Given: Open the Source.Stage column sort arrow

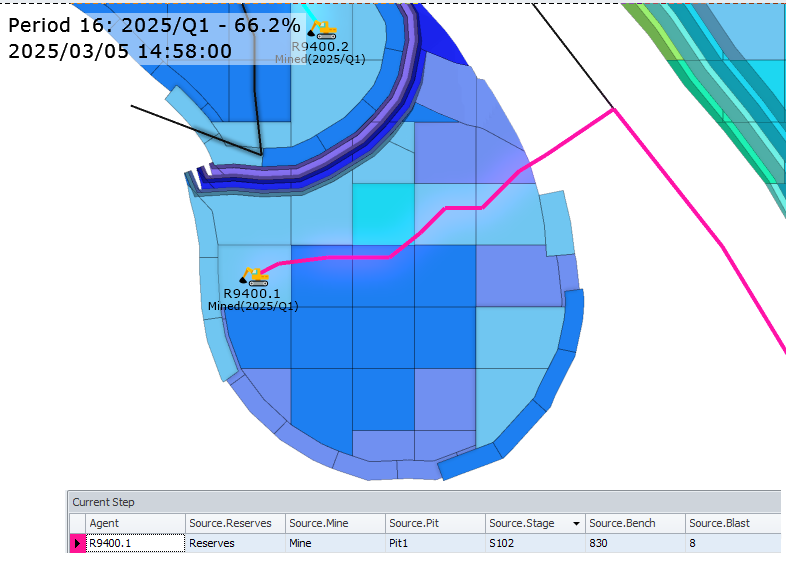Looking at the screenshot, I should pos(577,523).
